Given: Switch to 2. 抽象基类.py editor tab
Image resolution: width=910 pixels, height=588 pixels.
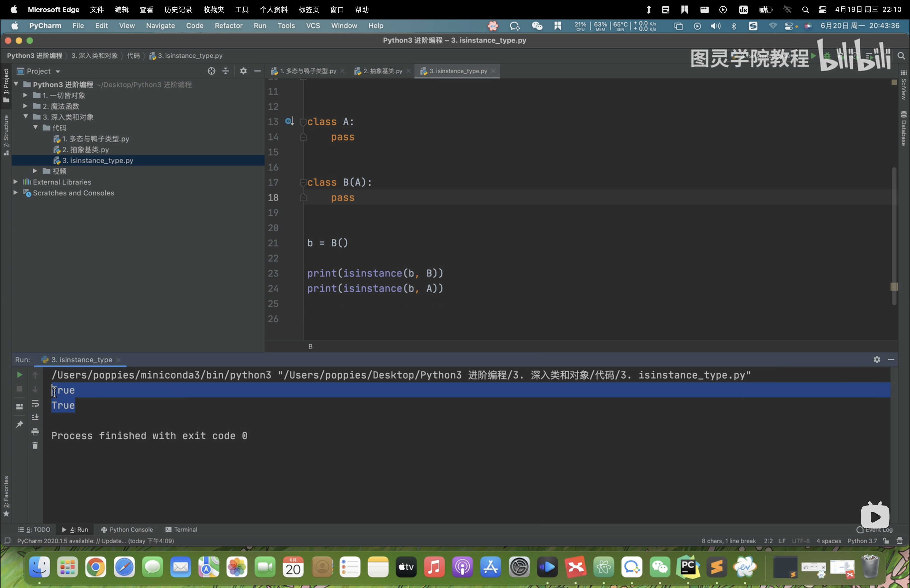Looking at the screenshot, I should pyautogui.click(x=382, y=71).
